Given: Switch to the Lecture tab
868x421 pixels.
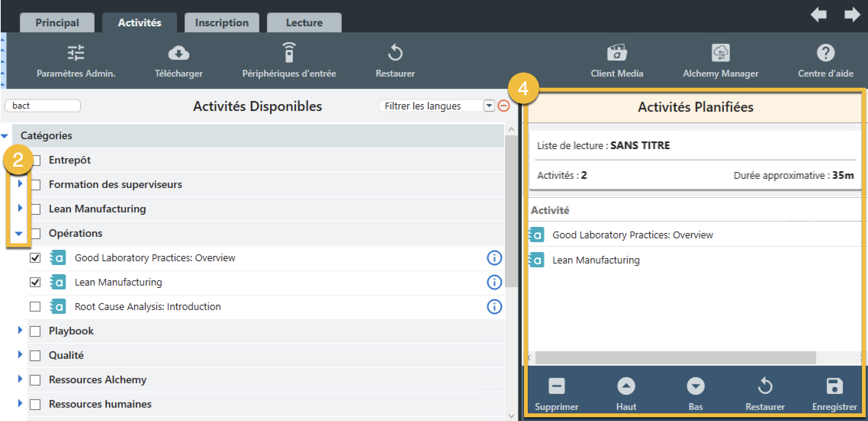Looking at the screenshot, I should [304, 23].
